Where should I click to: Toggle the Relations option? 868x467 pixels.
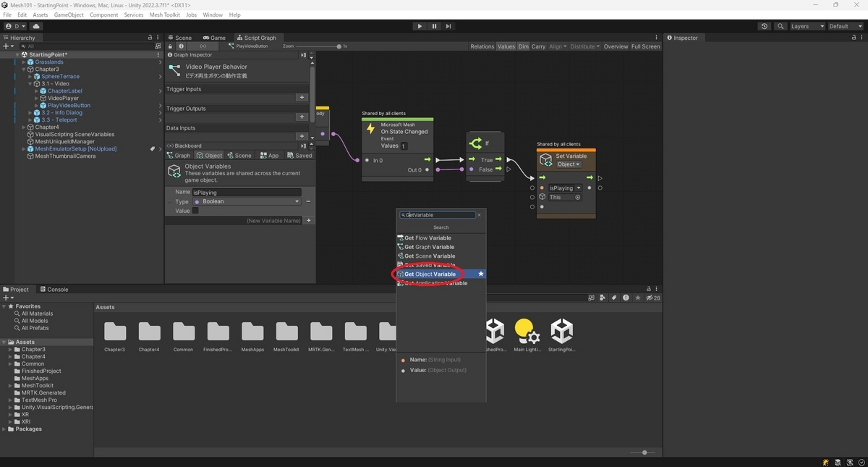point(482,46)
